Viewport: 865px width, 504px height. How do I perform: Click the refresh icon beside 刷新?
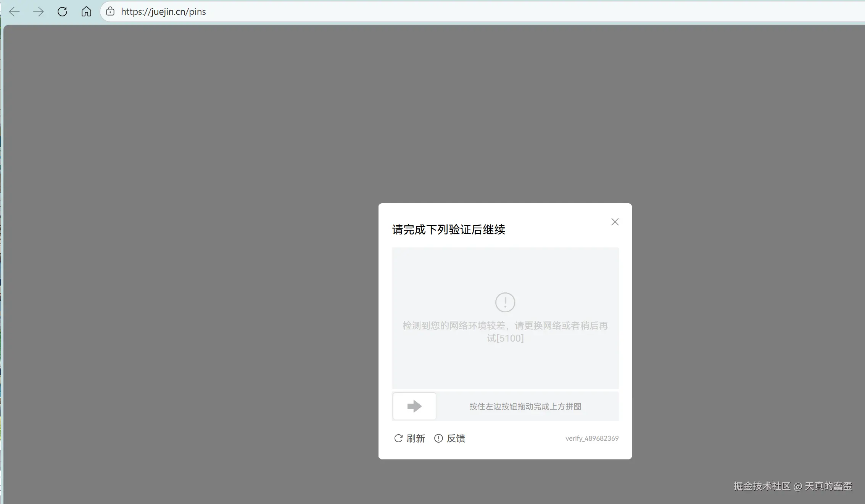pos(398,438)
